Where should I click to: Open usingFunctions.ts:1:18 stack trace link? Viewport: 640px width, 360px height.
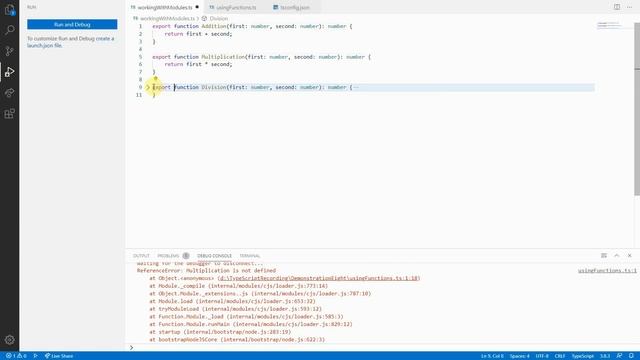(319, 278)
